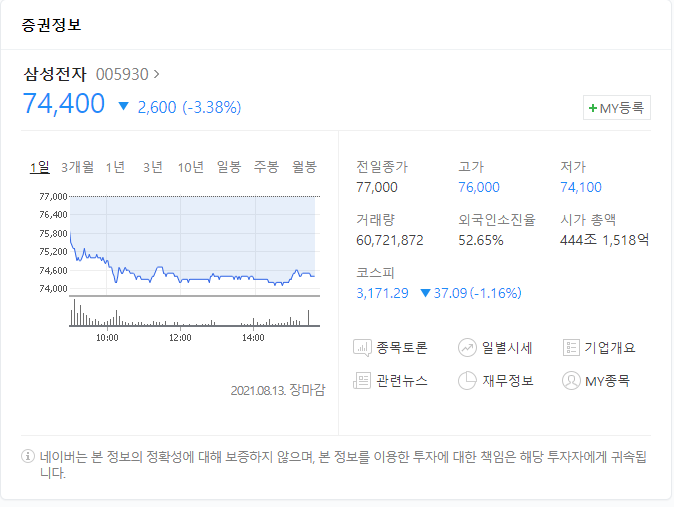
Task: Click 시가 총액 value 444조 1,518억
Action: 604,240
